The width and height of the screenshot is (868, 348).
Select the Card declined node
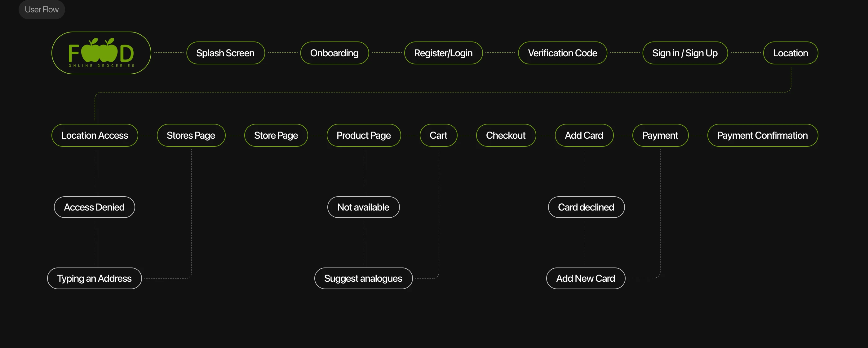tap(586, 207)
